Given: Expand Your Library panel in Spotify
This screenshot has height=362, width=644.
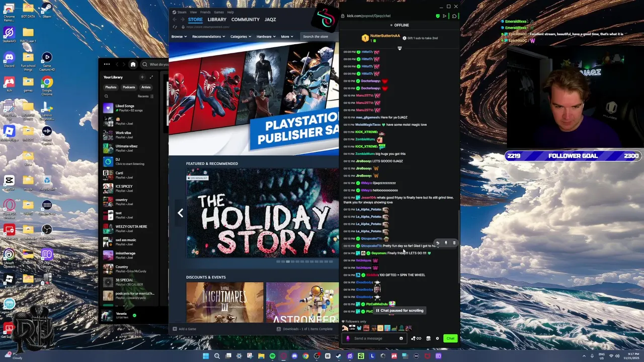Looking at the screenshot, I should pos(151,77).
